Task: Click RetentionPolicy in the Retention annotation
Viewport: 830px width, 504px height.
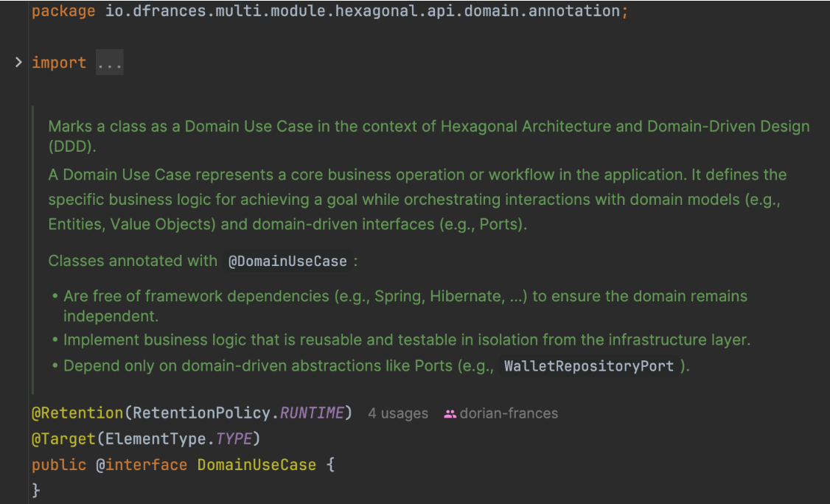Action: pos(202,413)
